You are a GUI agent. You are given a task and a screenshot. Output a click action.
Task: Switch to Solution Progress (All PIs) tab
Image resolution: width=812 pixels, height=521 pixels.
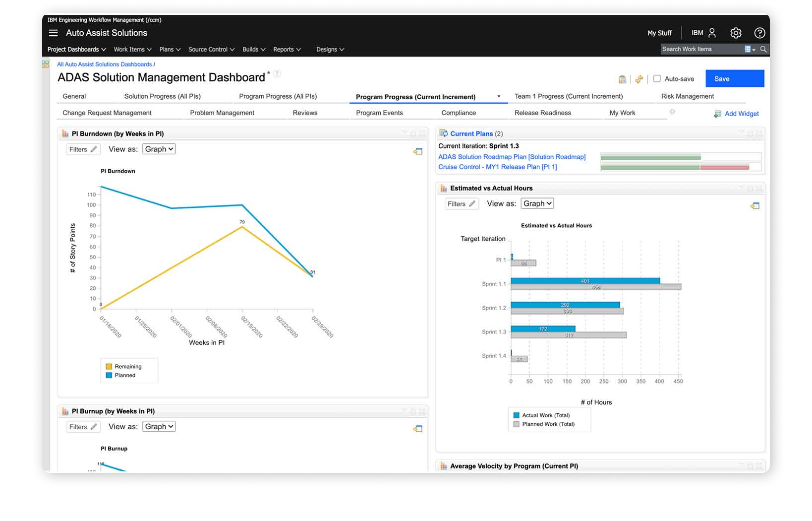coord(163,96)
